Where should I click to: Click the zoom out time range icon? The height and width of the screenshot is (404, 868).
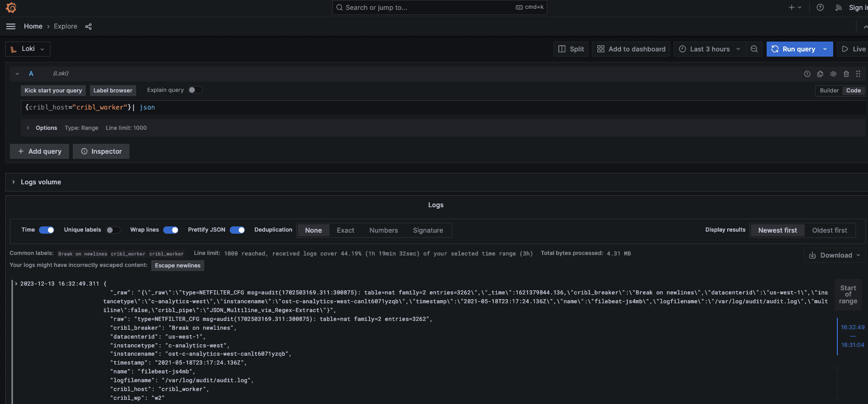[754, 49]
